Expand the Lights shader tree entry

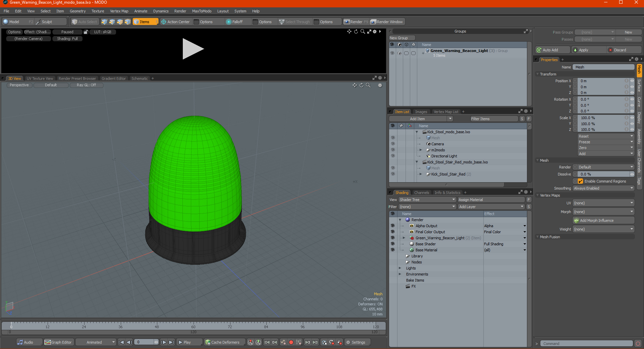400,268
